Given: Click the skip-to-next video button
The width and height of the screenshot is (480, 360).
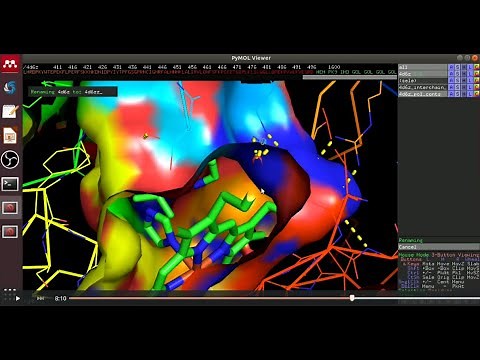Looking at the screenshot, I should click(x=40, y=298).
